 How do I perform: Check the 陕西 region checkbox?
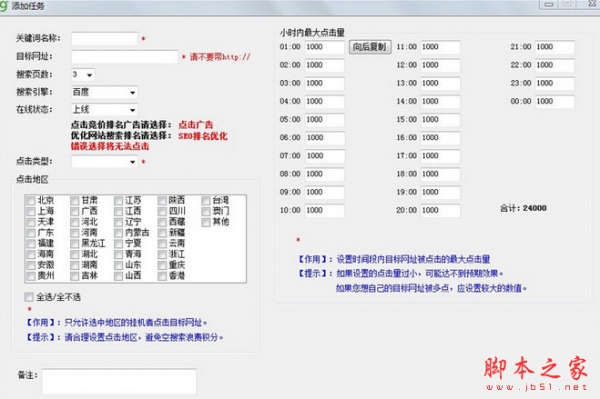(x=162, y=200)
